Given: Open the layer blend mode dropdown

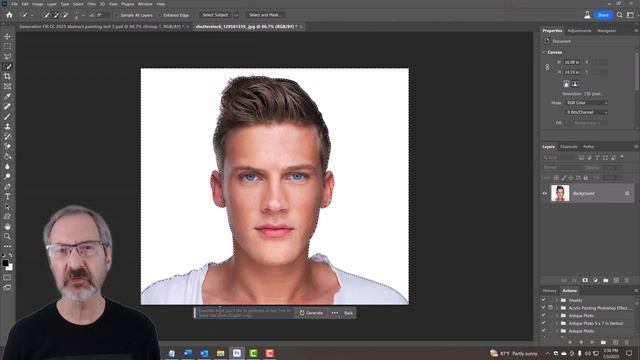Looking at the screenshot, I should 562,167.
